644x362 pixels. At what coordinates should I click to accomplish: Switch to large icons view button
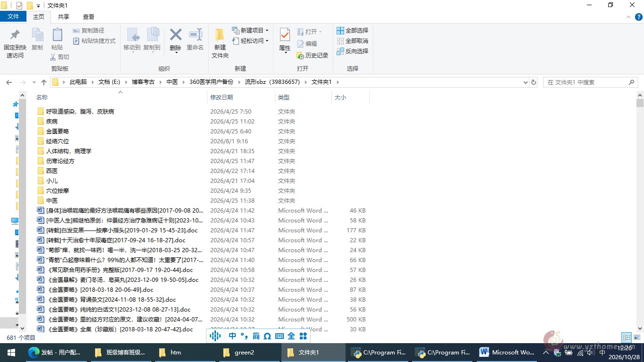(637, 337)
